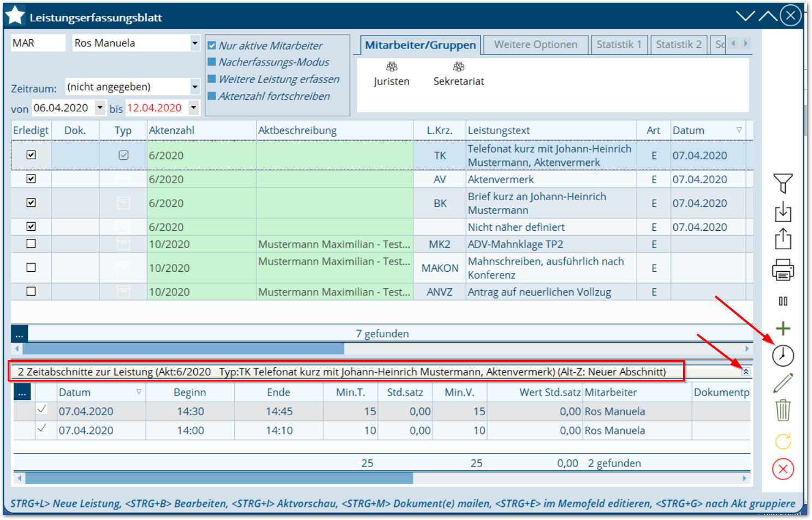
Task: Sort by the Aktbeschreibung column header
Action: [x=335, y=130]
